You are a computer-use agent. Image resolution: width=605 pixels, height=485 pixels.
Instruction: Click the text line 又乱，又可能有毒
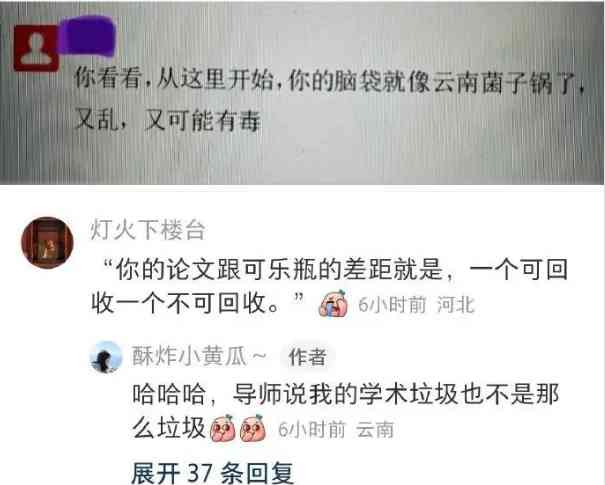pos(167,121)
